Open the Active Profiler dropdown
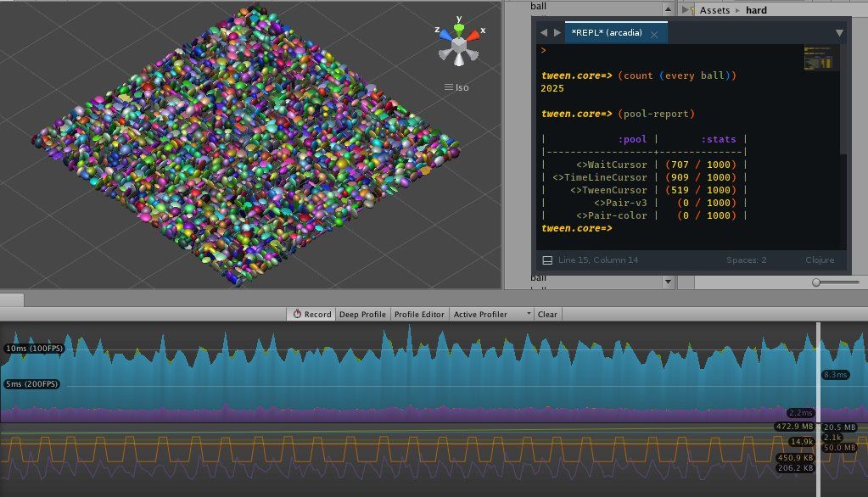Image resolution: width=868 pixels, height=497 pixels. pyautogui.click(x=491, y=314)
